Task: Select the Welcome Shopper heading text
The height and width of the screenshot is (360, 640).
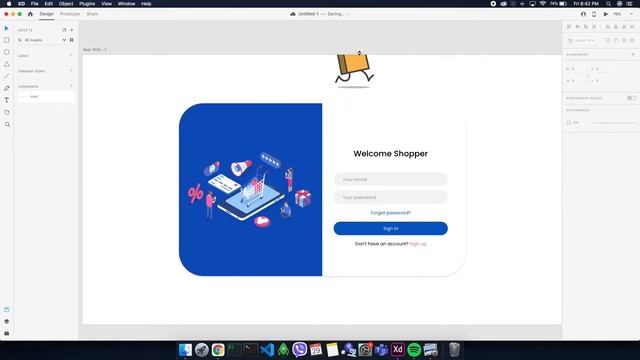Action: coord(391,154)
